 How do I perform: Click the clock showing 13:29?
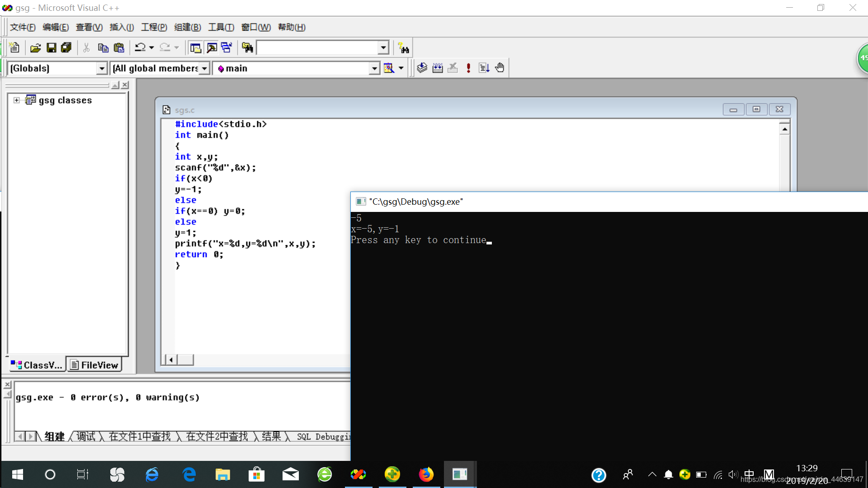(x=807, y=468)
